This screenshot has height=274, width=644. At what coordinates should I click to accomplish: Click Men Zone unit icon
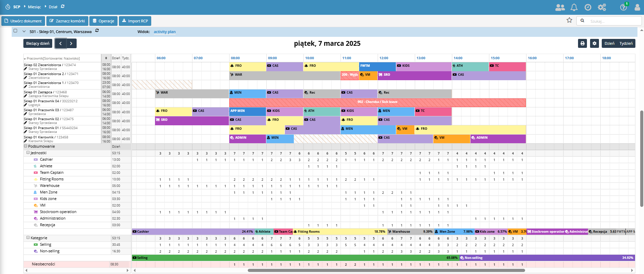(35, 192)
